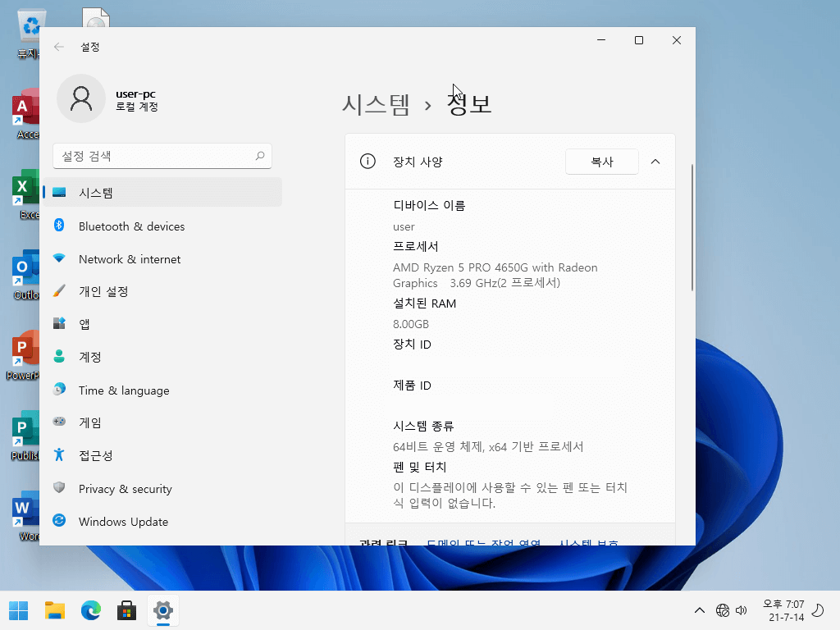840x630 pixels.
Task: Select the Outlook desktop shortcut
Action: tap(25, 275)
